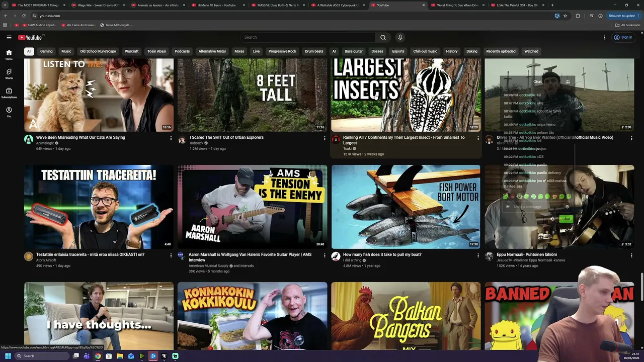The width and height of the screenshot is (644, 362).
Task: Open Task View on taskbar
Action: [x=75, y=356]
